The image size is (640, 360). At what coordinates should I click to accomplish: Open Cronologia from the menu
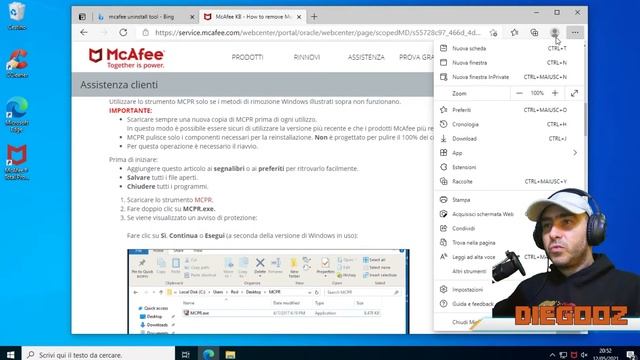click(x=509, y=124)
